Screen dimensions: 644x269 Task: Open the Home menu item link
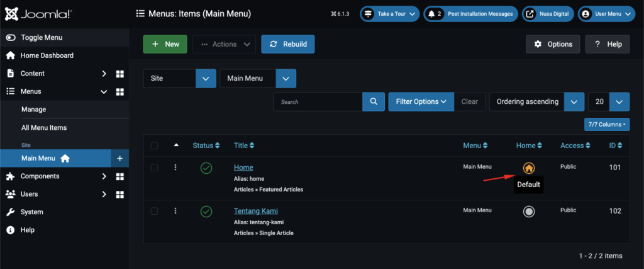(243, 168)
